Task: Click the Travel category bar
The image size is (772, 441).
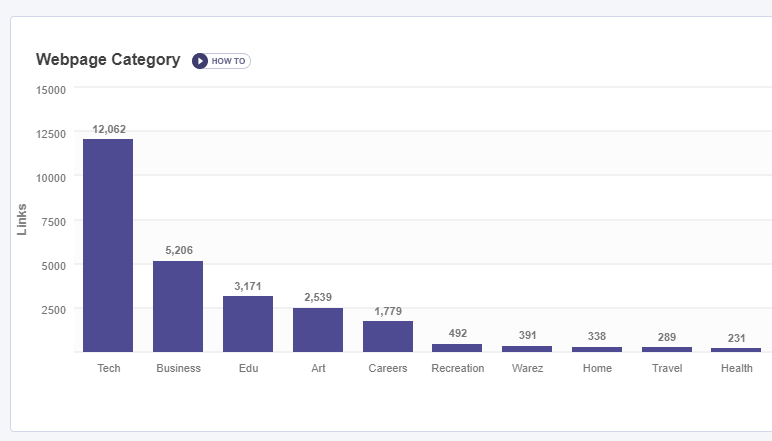Action: pos(667,349)
